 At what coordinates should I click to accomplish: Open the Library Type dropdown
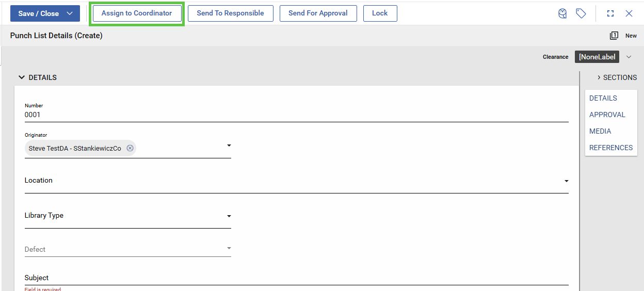[x=229, y=216]
